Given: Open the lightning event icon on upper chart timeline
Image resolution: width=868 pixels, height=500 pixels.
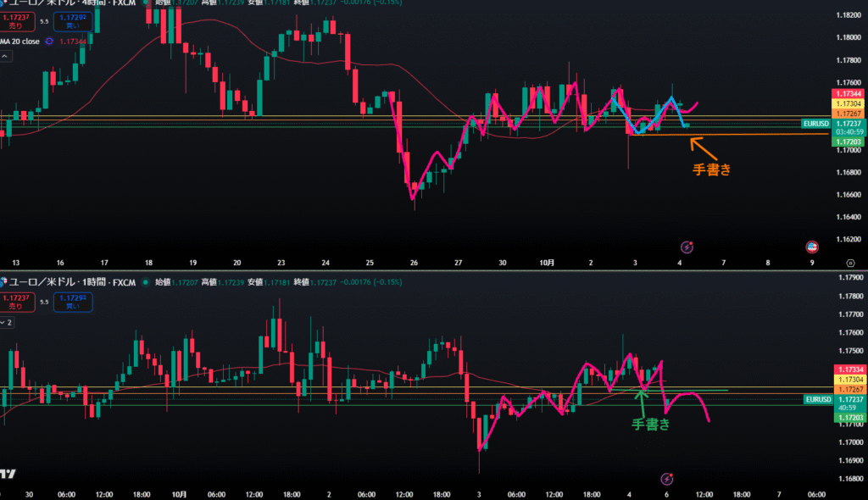Looking at the screenshot, I should tap(688, 247).
